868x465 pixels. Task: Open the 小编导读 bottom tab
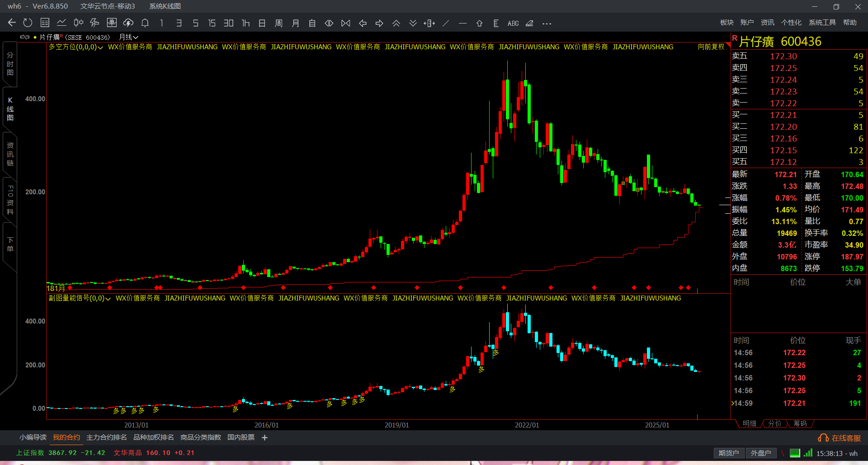(33, 437)
